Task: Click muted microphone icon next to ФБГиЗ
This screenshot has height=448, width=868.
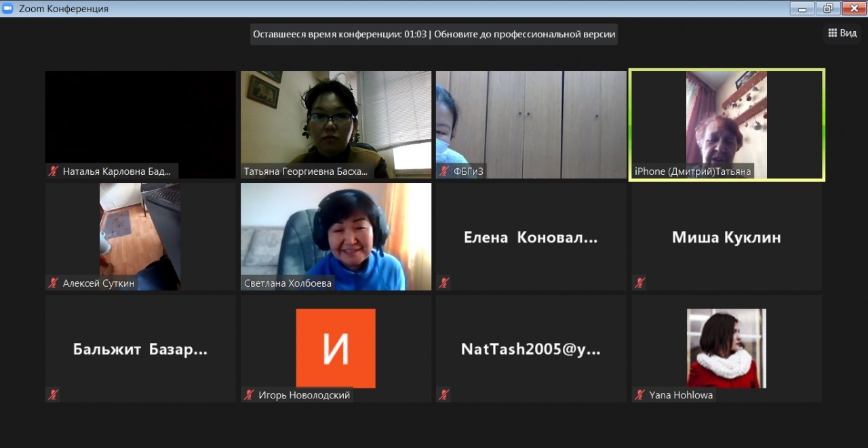Action: click(444, 171)
